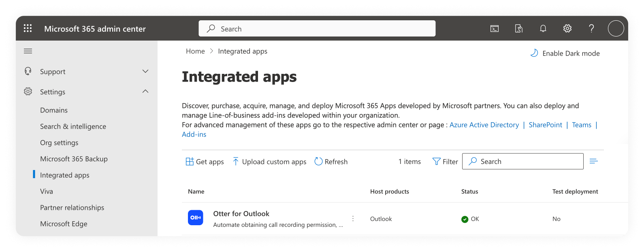Click the Integrated apps breadcrumb
The height and width of the screenshot is (252, 644).
(x=243, y=51)
